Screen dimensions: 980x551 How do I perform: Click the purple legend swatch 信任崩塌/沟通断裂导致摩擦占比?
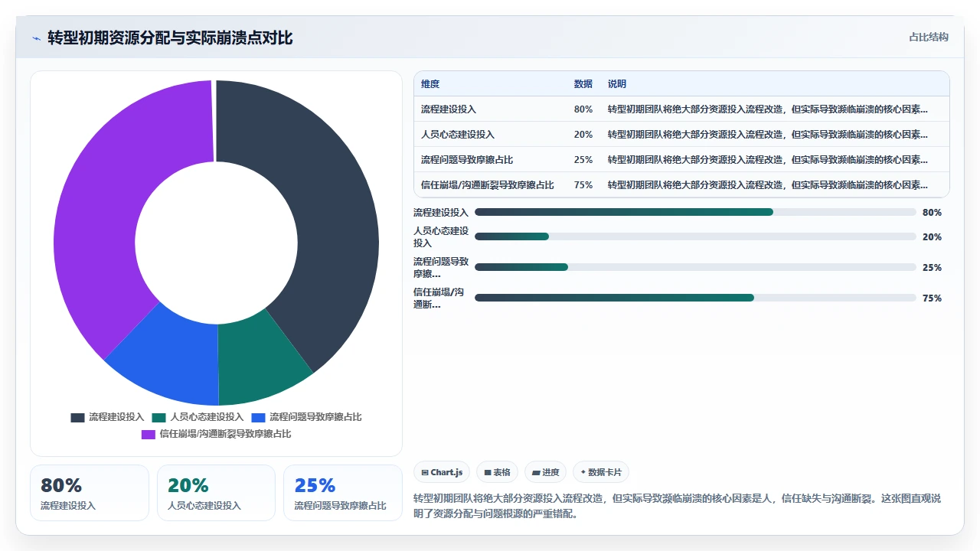(x=149, y=434)
